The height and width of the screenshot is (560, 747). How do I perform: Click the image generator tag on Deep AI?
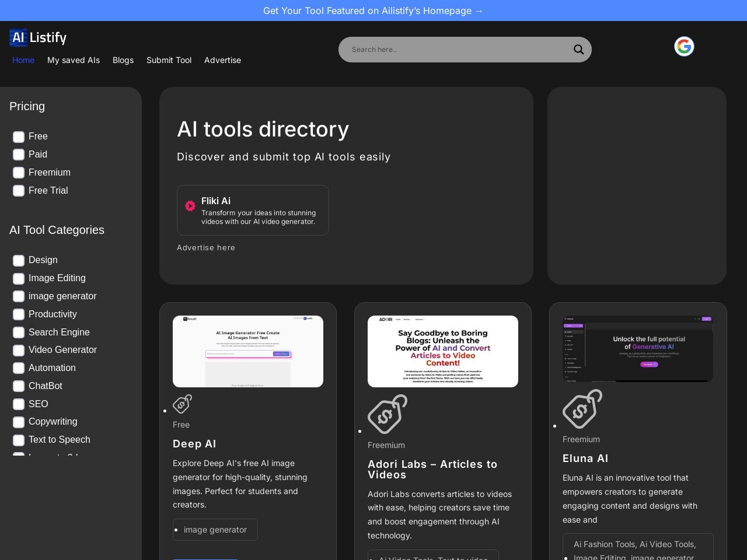click(215, 530)
